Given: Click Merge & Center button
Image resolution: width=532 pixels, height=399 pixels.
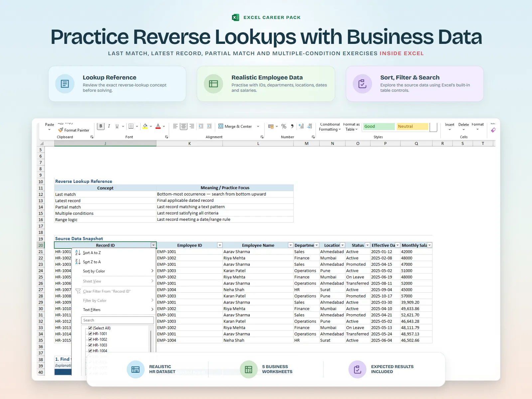Looking at the screenshot, I should [x=235, y=126].
